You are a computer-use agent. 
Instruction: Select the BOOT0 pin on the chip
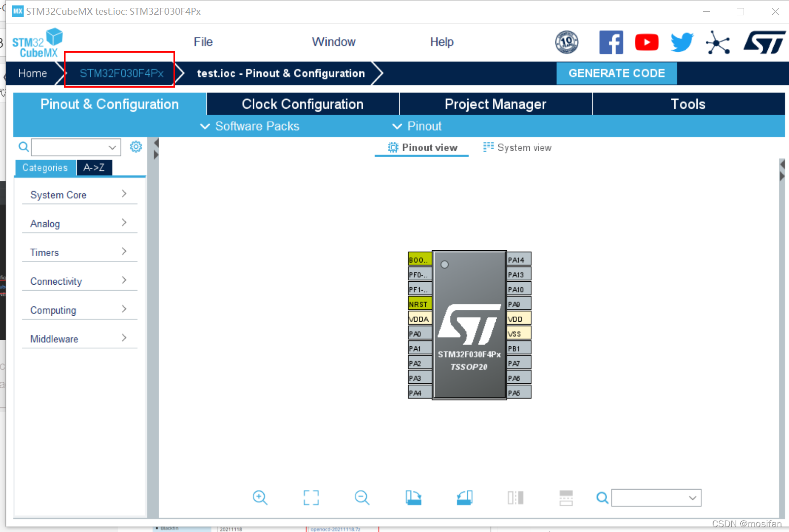point(420,259)
